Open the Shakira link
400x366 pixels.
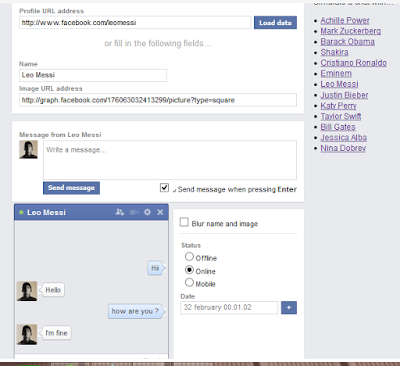coord(334,52)
